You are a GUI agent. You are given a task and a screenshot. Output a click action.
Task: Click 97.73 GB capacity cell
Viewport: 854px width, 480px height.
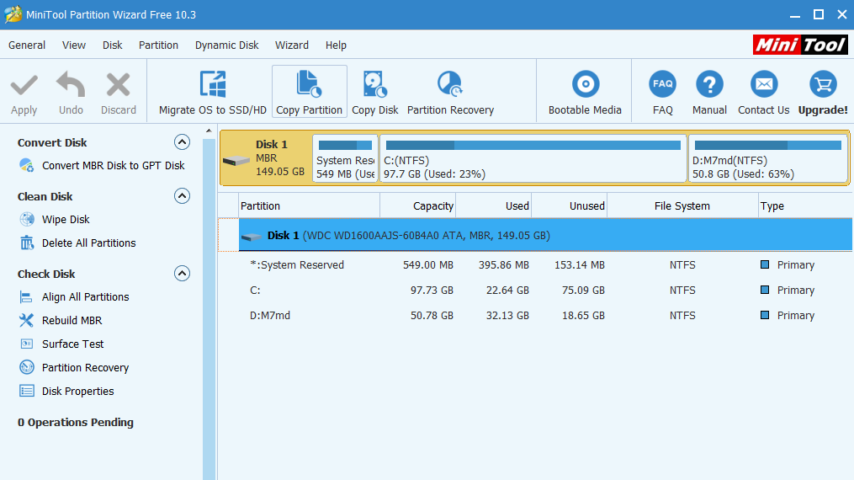432,290
